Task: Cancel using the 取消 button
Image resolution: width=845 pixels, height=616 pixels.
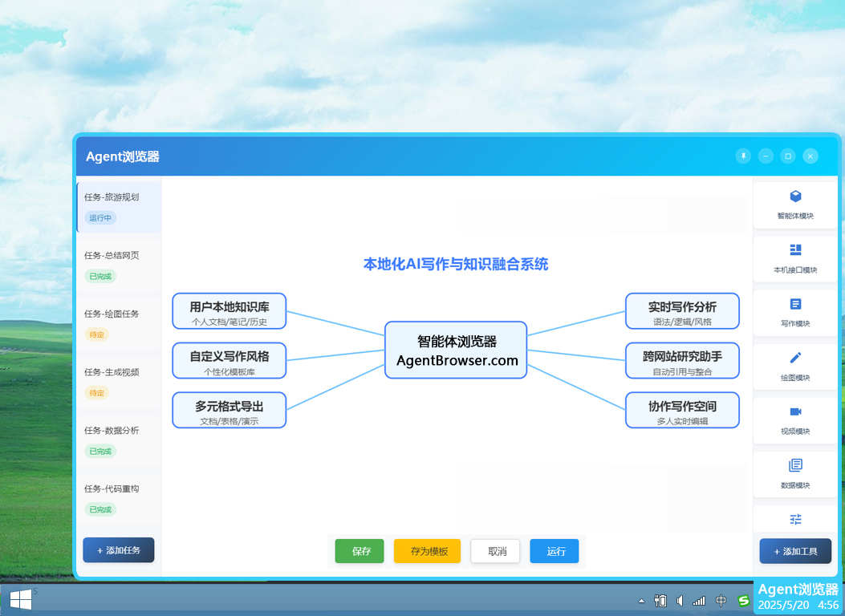Action: coord(495,551)
